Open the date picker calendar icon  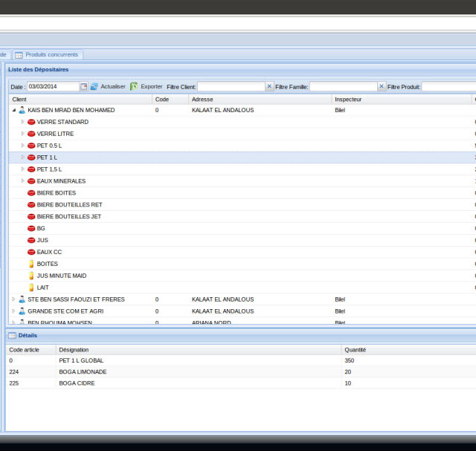[84, 87]
